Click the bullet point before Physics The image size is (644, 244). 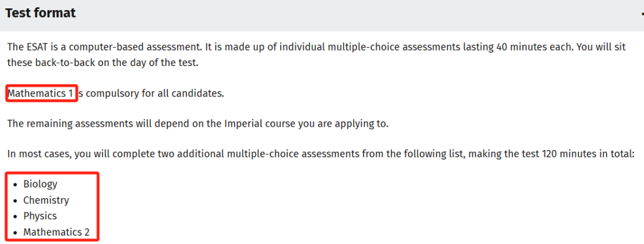15,217
